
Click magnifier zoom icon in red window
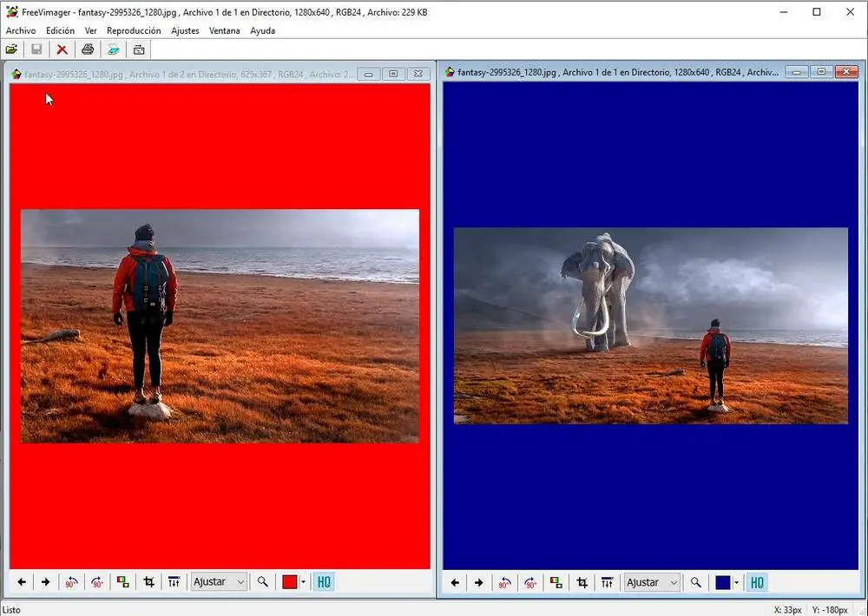tap(262, 581)
